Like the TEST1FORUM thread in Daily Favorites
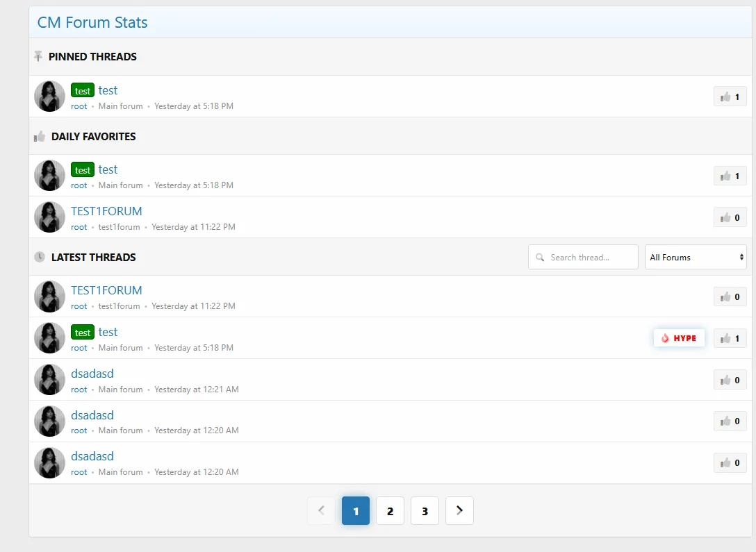Screen dimensions: 756x552 [x=730, y=217]
